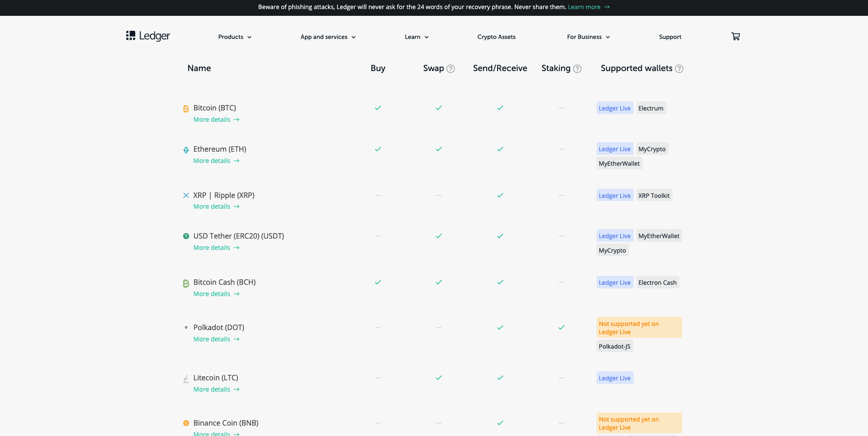Click the Learn more arrow in banner
This screenshot has height=436, width=868.
pos(607,7)
